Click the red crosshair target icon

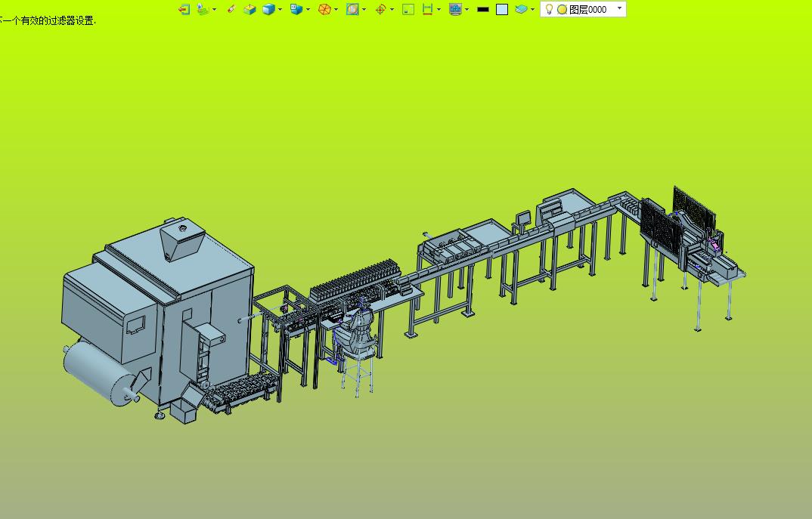click(x=380, y=9)
